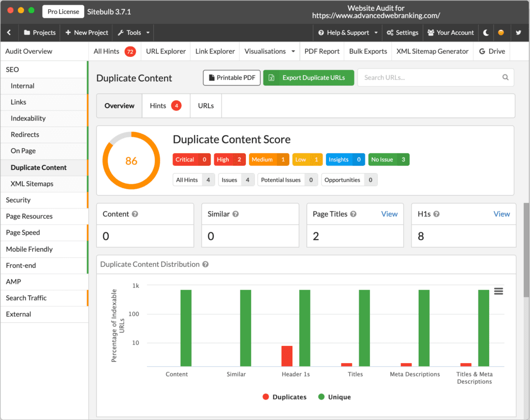The width and height of the screenshot is (530, 420).
Task: View duplicate H1s
Action: 502,214
